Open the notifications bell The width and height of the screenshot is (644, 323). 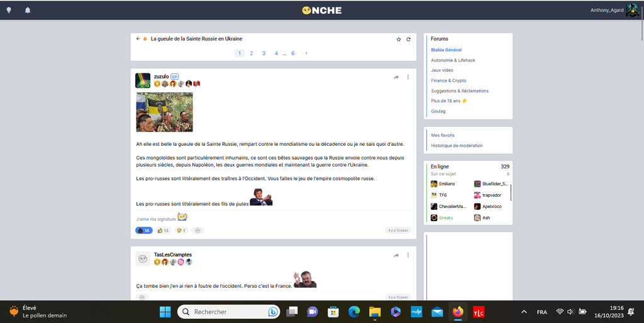pos(28,10)
